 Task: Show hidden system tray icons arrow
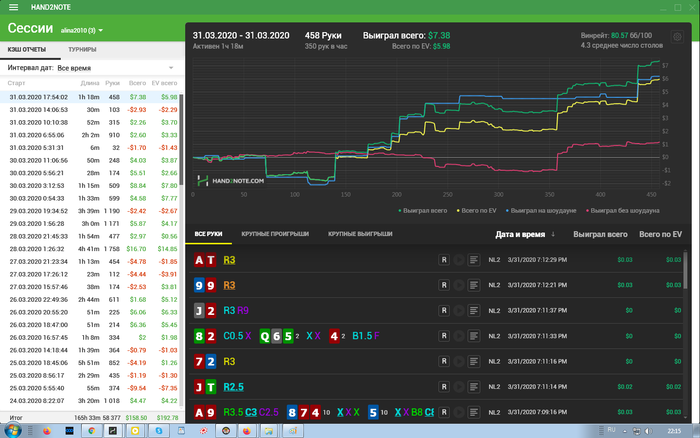625,431
